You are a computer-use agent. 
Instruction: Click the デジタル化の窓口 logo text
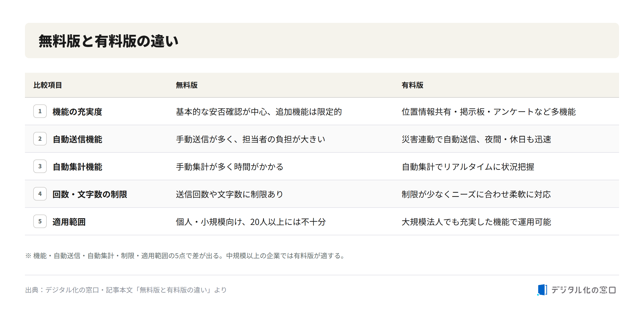pyautogui.click(x=583, y=290)
